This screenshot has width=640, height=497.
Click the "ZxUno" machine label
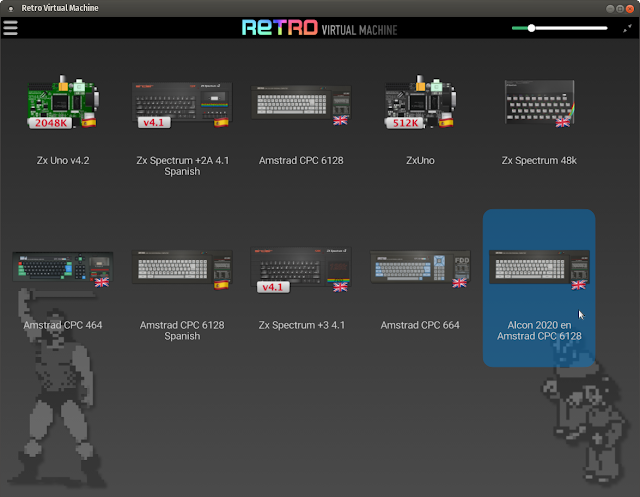(x=420, y=160)
